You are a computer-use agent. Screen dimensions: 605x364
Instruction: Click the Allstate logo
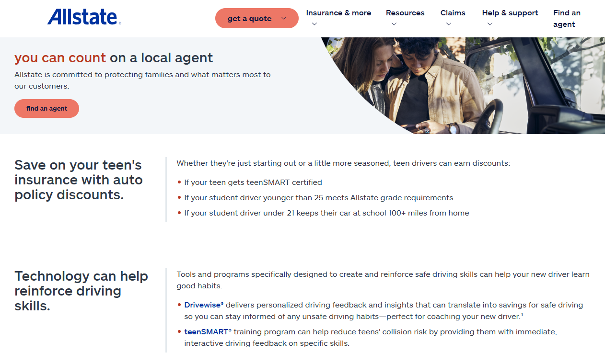[x=84, y=17]
